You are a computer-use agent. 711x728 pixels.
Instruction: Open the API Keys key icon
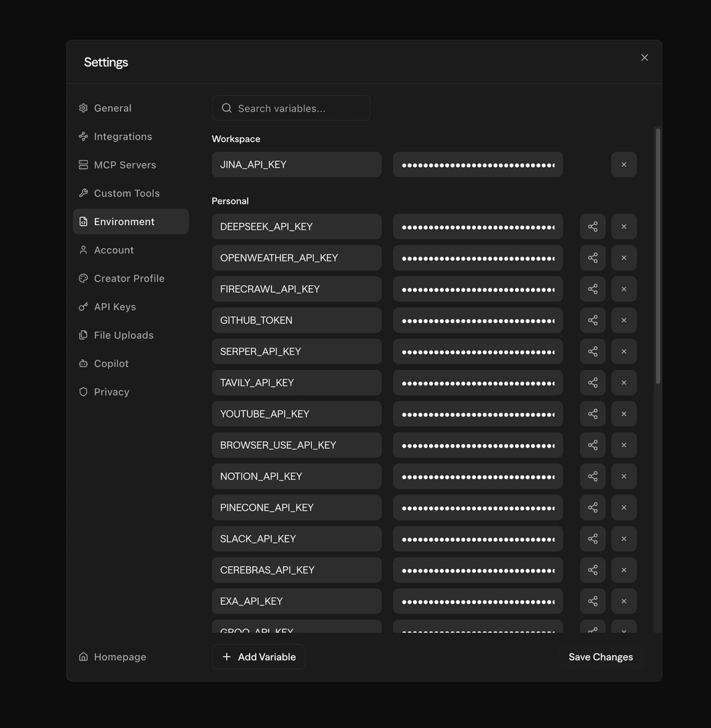pos(83,307)
